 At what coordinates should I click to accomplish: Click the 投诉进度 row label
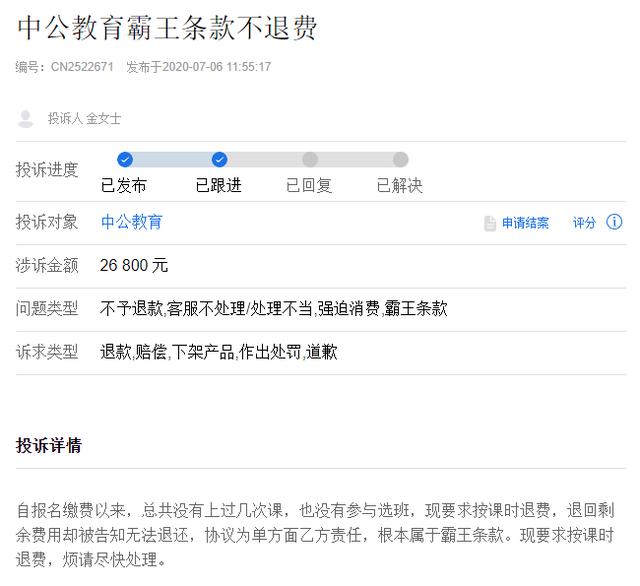pyautogui.click(x=47, y=170)
